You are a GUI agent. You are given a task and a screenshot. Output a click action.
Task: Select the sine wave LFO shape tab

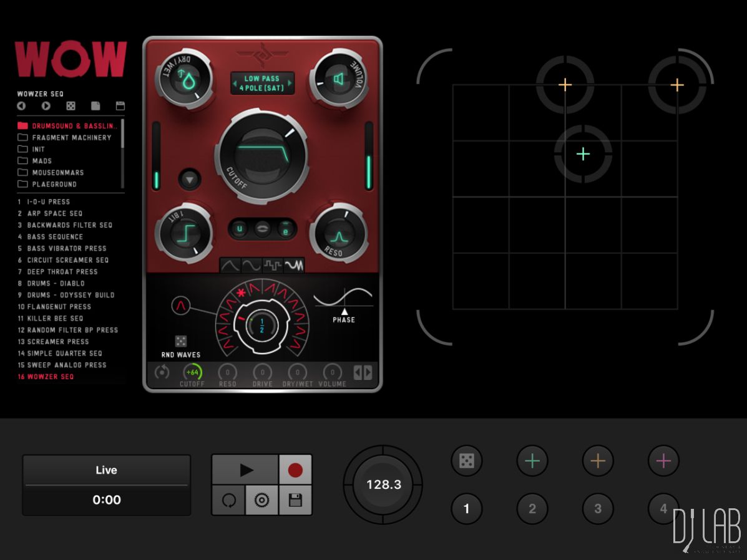(x=251, y=266)
